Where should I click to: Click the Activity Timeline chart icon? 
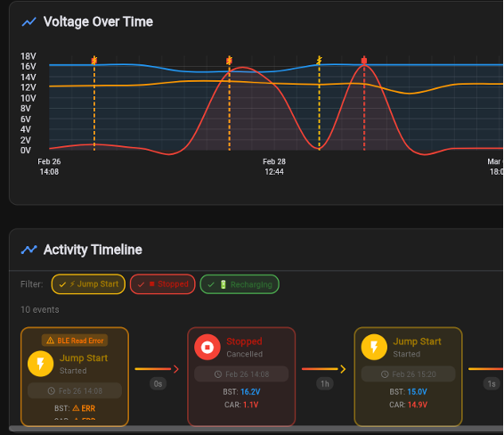(28, 250)
